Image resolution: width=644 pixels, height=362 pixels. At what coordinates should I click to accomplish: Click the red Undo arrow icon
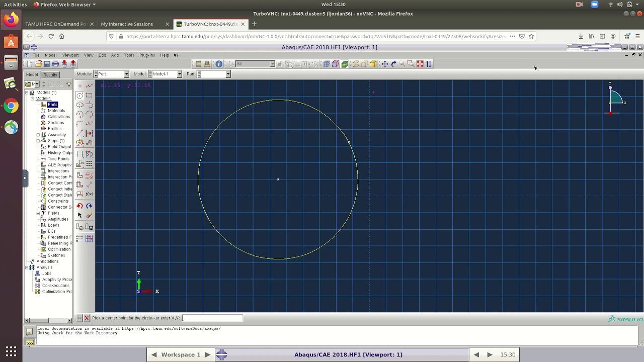[79, 206]
